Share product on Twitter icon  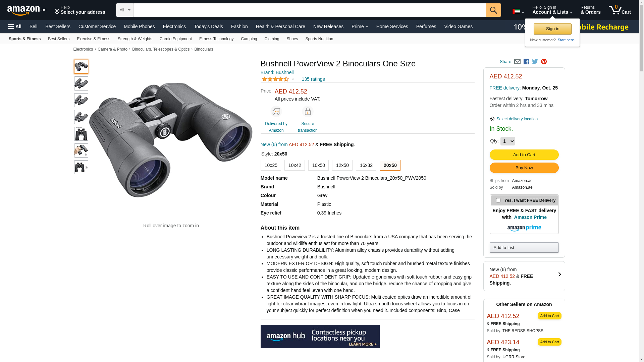coord(535,62)
